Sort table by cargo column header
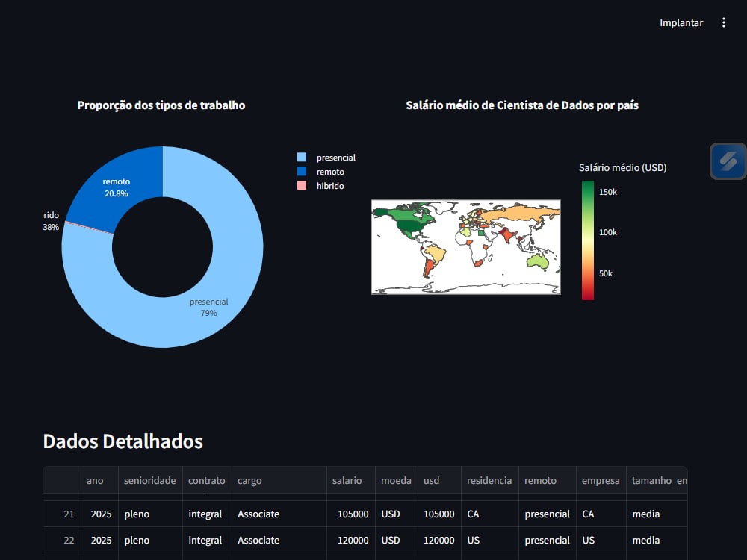This screenshot has width=747, height=560. click(x=279, y=480)
